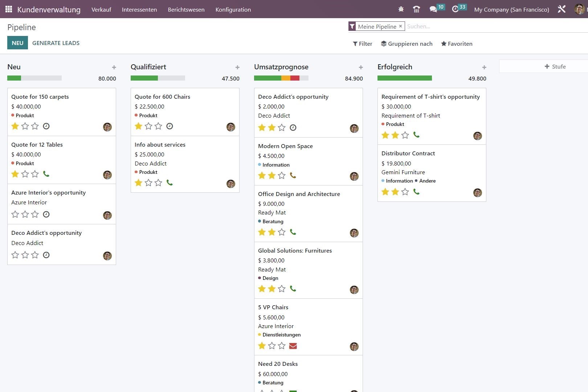Set first star priority on Azure Interior's opportunity
This screenshot has width=588, height=392.
(x=15, y=214)
